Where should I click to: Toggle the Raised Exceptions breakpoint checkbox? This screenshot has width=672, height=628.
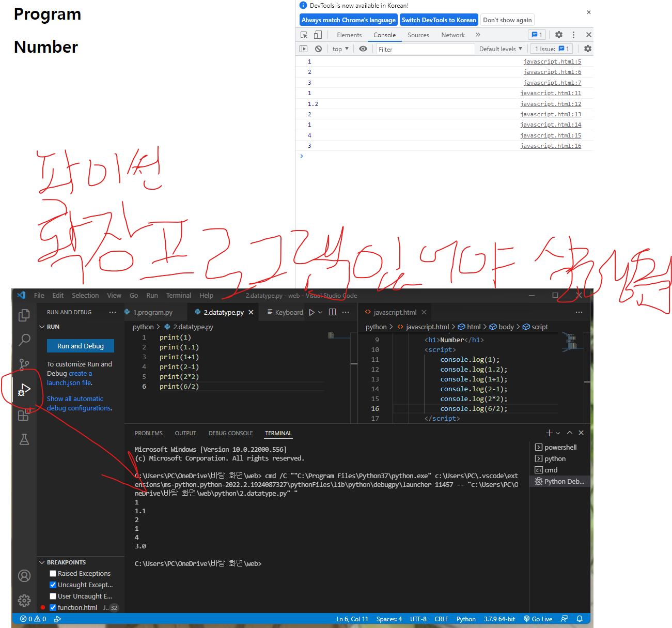(x=53, y=573)
